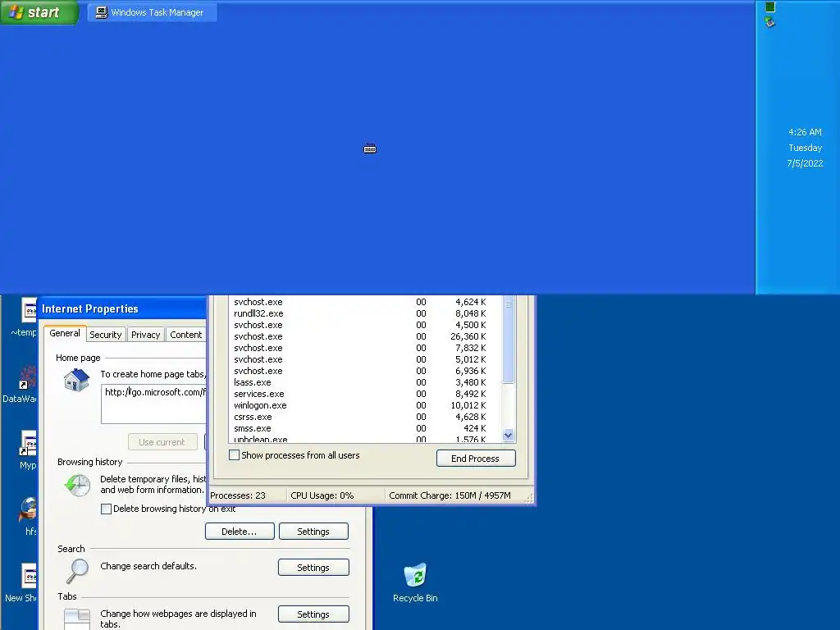Click the green CPU meter tray icon
Viewport: 840px width, 630px height.
pos(770,7)
